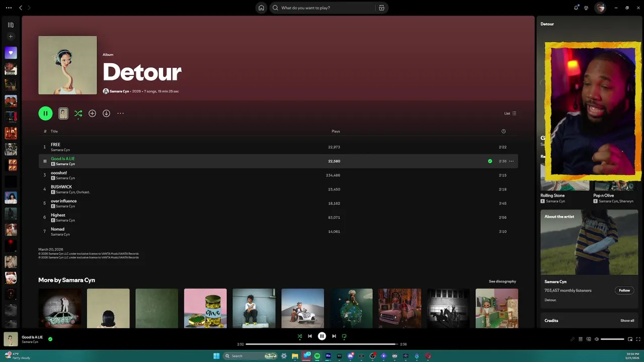Sort by the duration clock icon
The height and width of the screenshot is (362, 644).
tap(503, 131)
